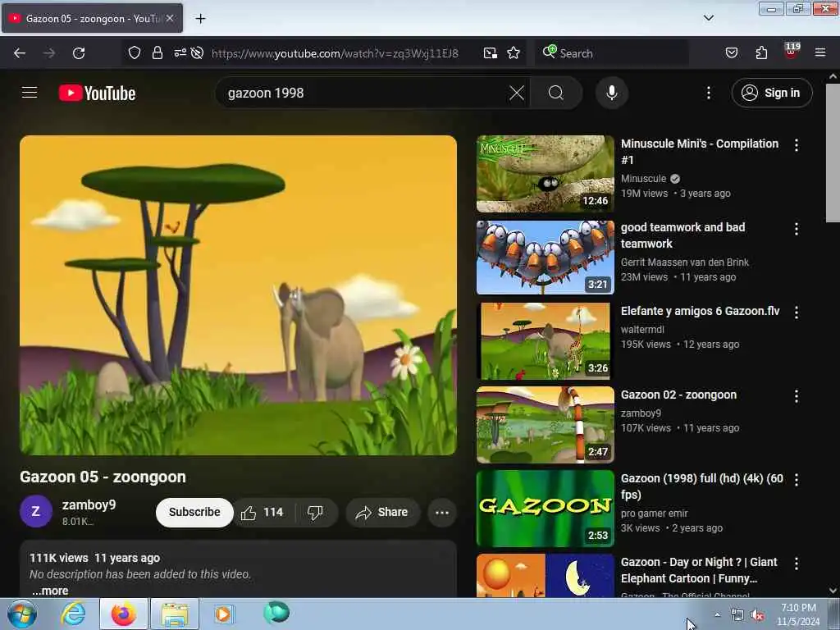The width and height of the screenshot is (840, 630).
Task: Open the Gazoon (1998) full (hd) thumbnail
Action: (x=546, y=509)
